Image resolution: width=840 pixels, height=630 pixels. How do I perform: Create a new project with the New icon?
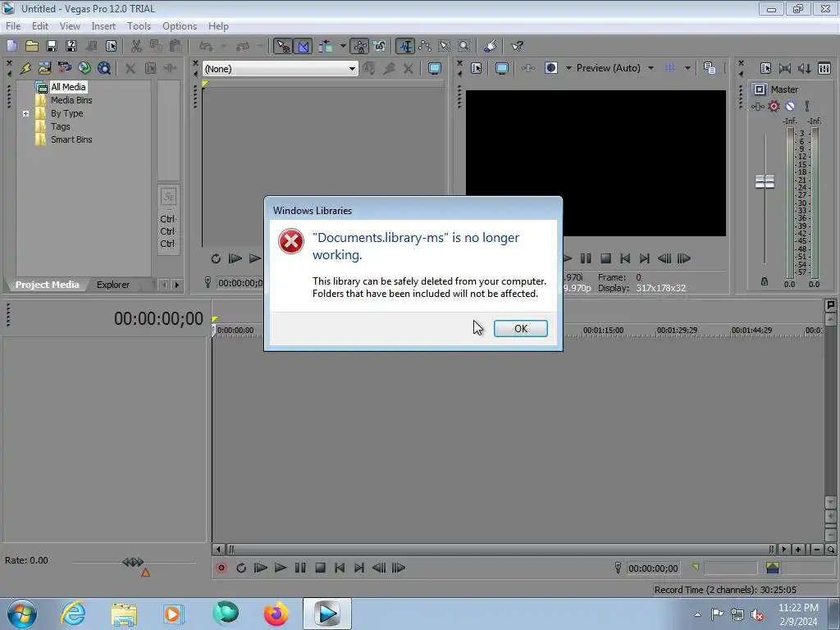pos(11,46)
